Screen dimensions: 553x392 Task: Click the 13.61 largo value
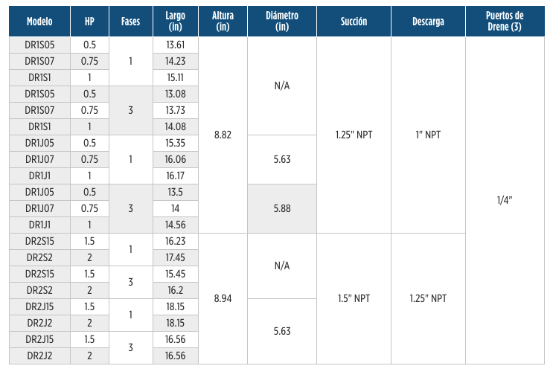tap(176, 45)
